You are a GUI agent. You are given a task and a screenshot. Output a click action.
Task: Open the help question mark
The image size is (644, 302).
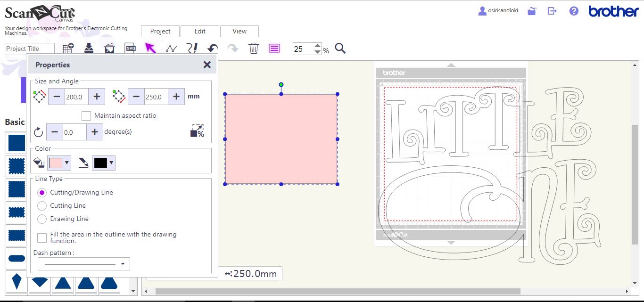(573, 10)
